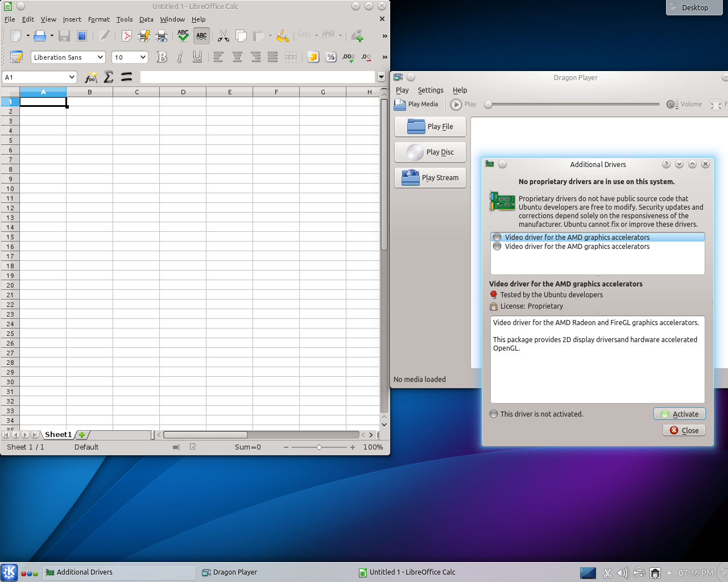Center align cell contents horizontally
Image resolution: width=728 pixels, height=582 pixels.
237,57
